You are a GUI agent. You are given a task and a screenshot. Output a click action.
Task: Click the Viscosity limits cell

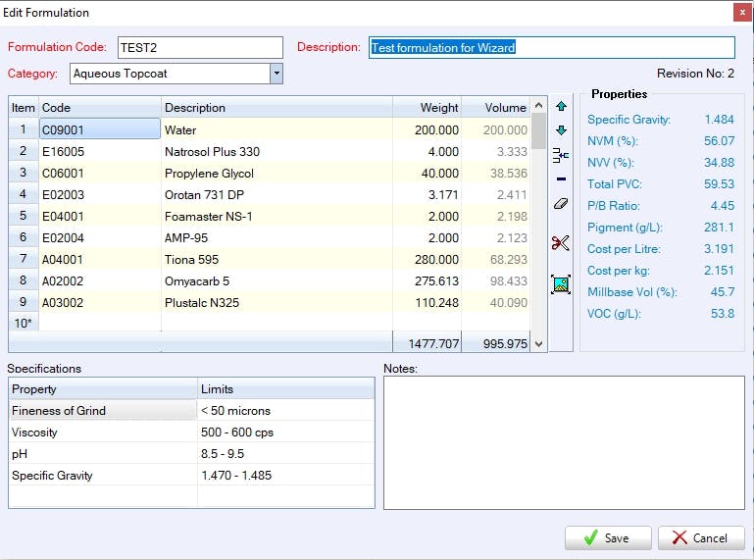(285, 433)
